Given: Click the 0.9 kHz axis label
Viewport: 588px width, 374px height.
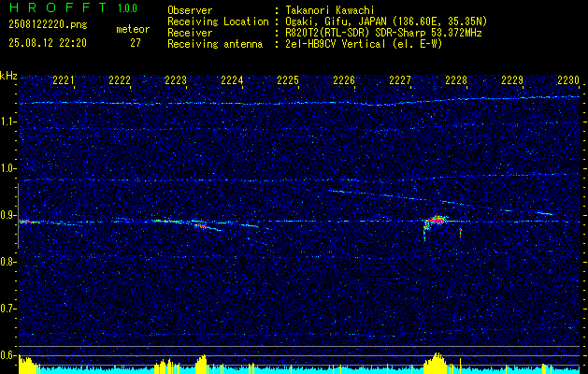Looking at the screenshot, I should [7, 215].
